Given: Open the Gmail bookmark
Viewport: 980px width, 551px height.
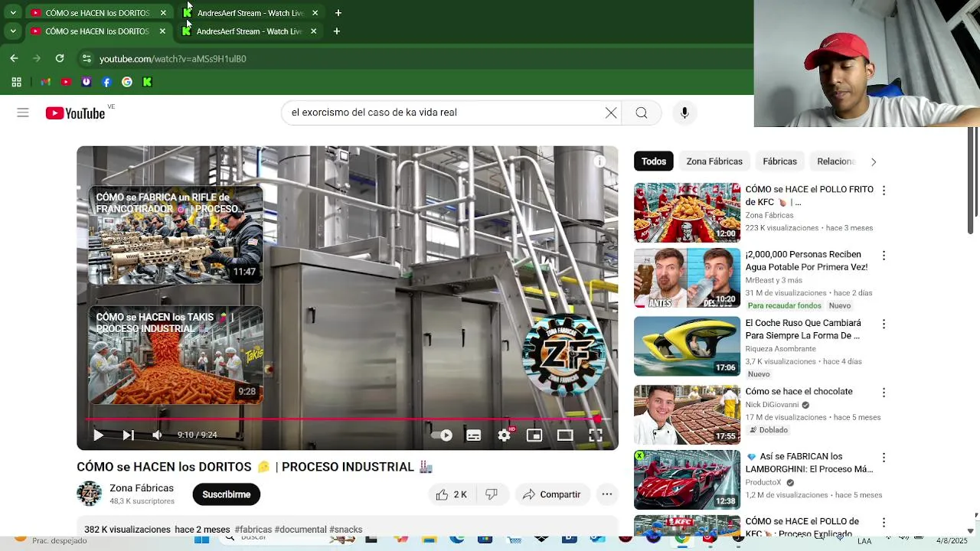Looking at the screenshot, I should coord(45,82).
